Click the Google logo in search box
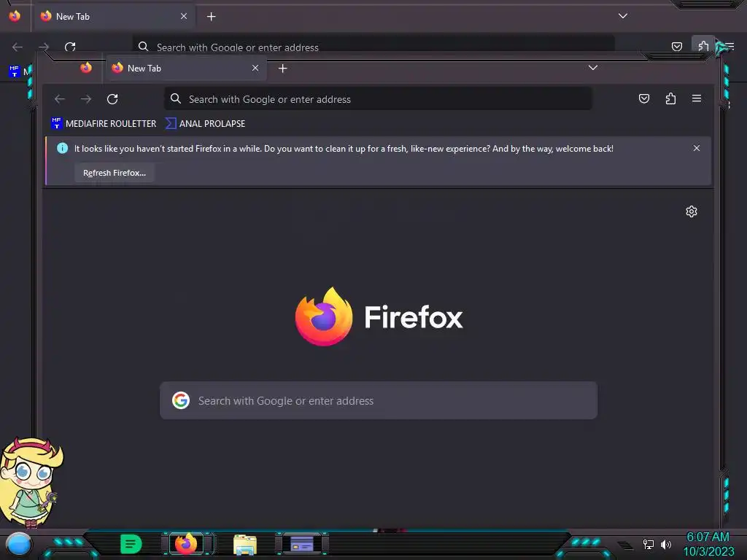747x560 pixels. [x=181, y=400]
